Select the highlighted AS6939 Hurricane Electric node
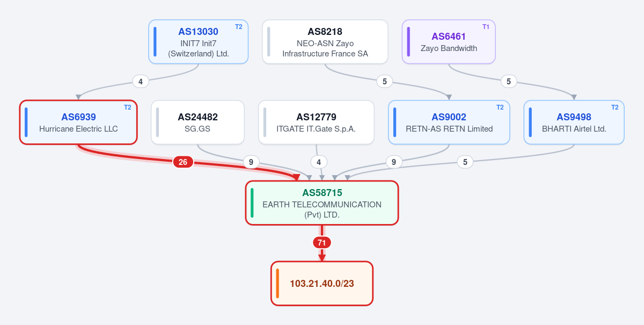The image size is (644, 325). click(x=78, y=122)
